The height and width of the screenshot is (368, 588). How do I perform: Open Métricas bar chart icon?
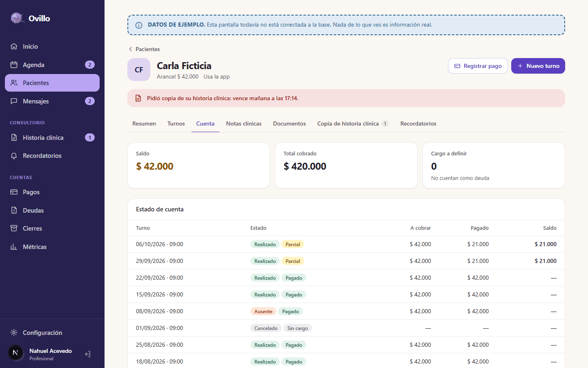(x=14, y=247)
